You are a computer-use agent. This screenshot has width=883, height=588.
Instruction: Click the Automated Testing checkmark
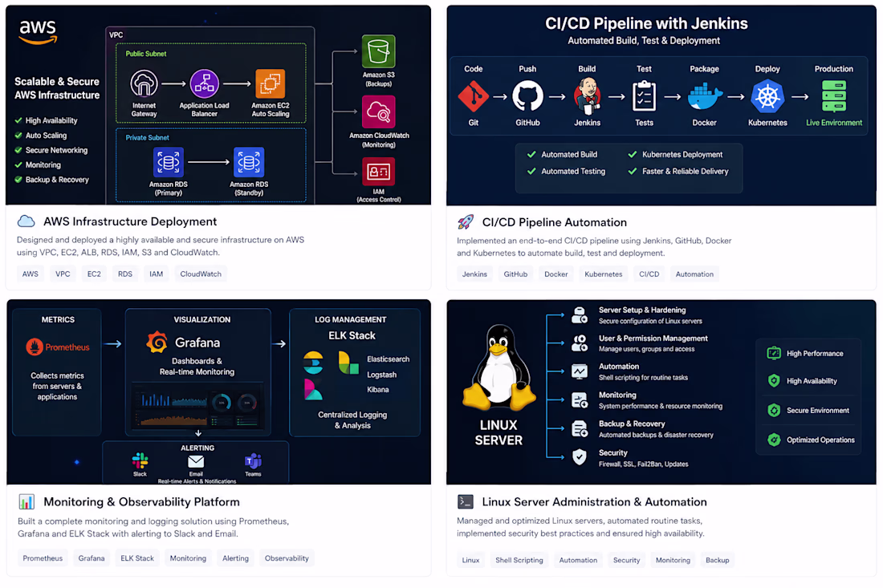coord(531,171)
